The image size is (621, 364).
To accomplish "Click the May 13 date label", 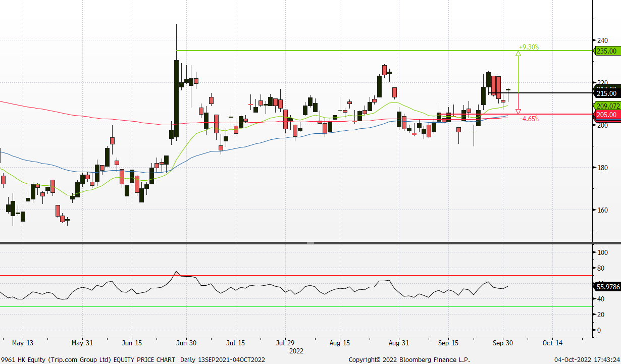I will click(x=22, y=343).
